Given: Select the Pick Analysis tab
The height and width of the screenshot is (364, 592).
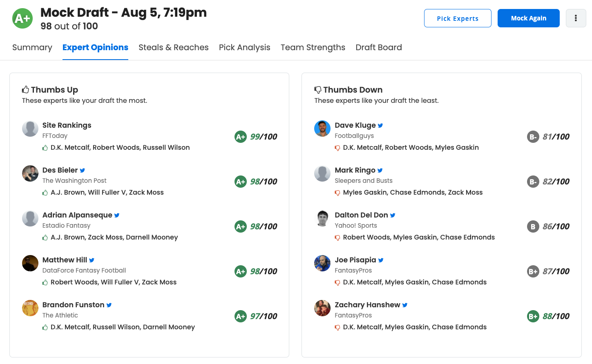Looking at the screenshot, I should [x=245, y=47].
